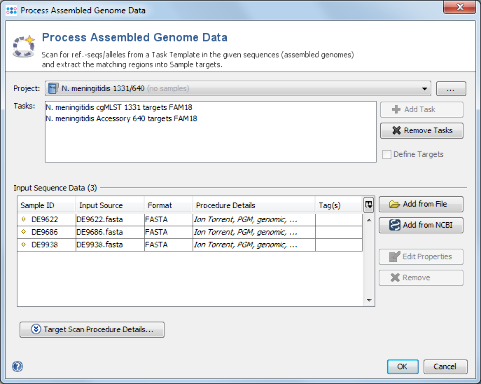Sort by the Tag(s) column header
This screenshot has height=384, width=481.
click(x=339, y=205)
